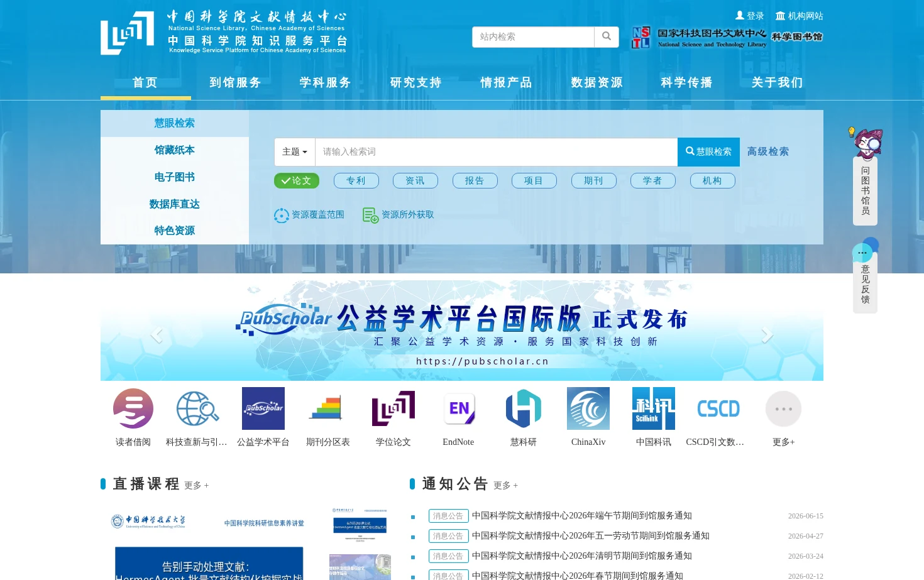Open the 慧科研 icon
The width and height of the screenshot is (924, 580).
pyautogui.click(x=524, y=408)
